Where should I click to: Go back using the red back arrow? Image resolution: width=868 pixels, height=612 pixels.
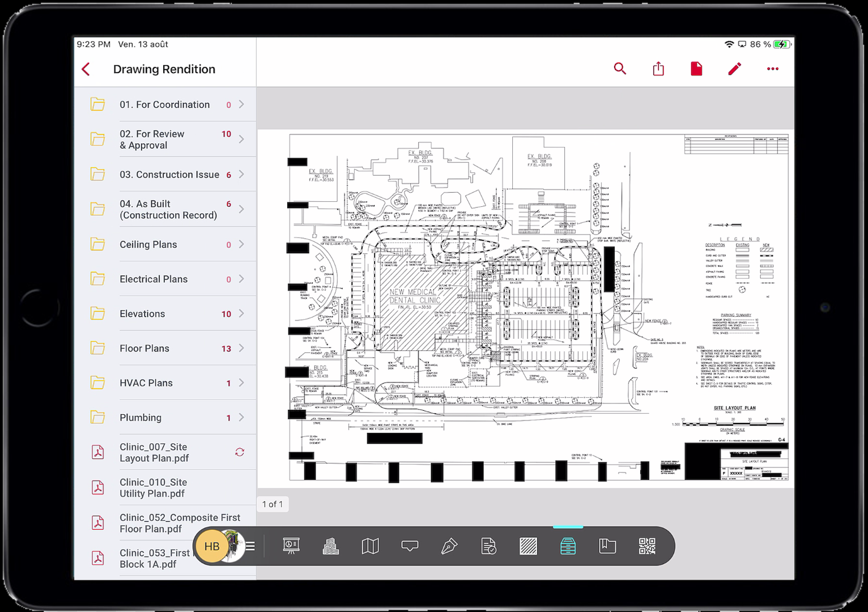pos(86,69)
